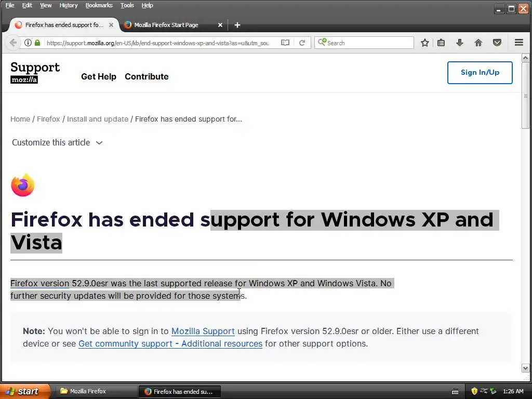Open Get community support - Additional resources link
Screen dimensions: 532x399
pyautogui.click(x=170, y=344)
